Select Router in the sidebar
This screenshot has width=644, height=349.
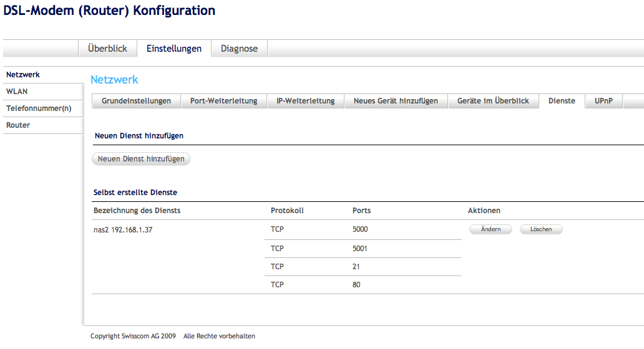(18, 125)
